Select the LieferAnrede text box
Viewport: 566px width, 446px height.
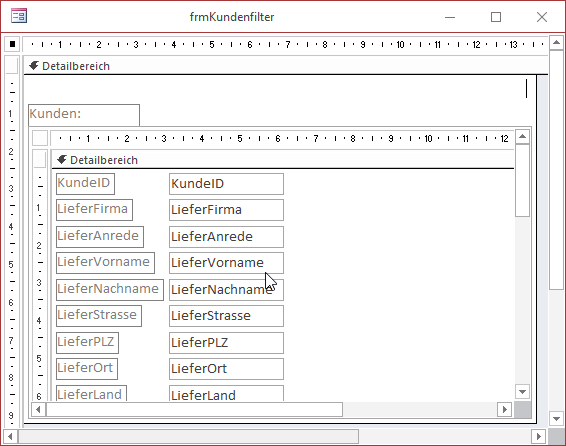pyautogui.click(x=226, y=237)
